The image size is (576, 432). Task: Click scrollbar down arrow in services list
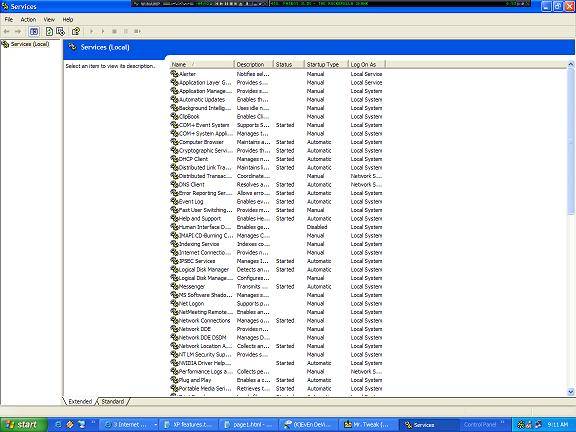pos(571,392)
